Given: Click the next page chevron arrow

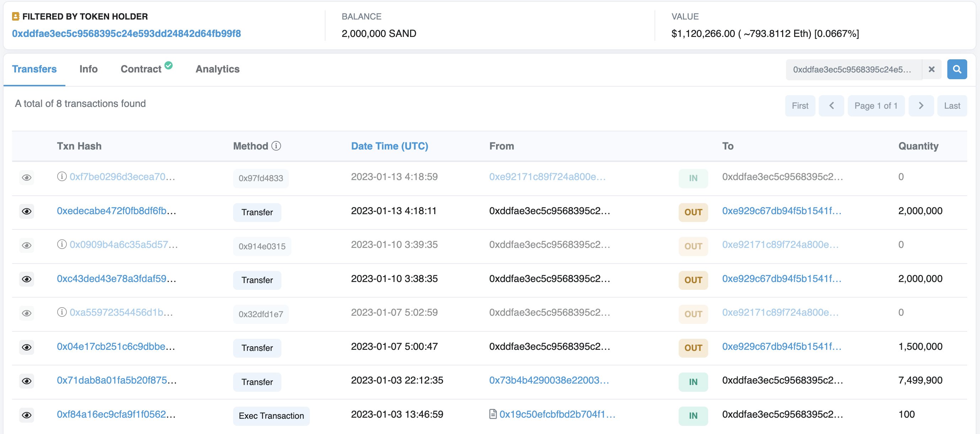Looking at the screenshot, I should tap(921, 105).
